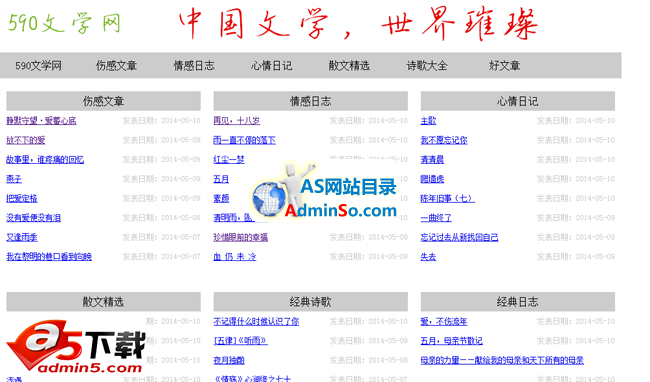650x382 pixels.
Task: Open 没有爱便没有泪 article
Action: coord(34,218)
